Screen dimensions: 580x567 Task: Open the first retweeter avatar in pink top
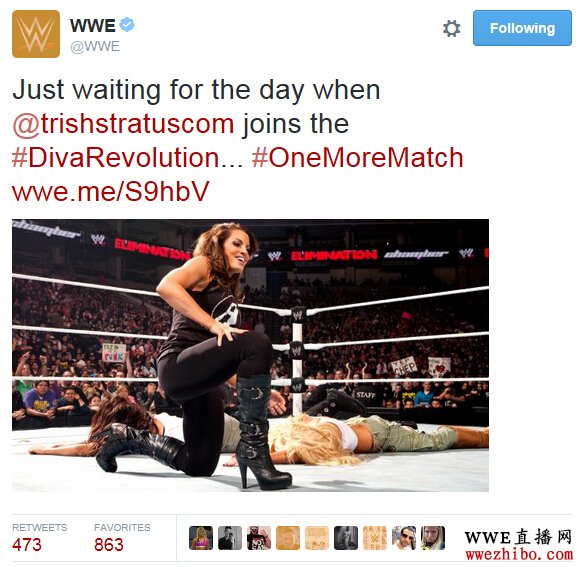[201, 538]
